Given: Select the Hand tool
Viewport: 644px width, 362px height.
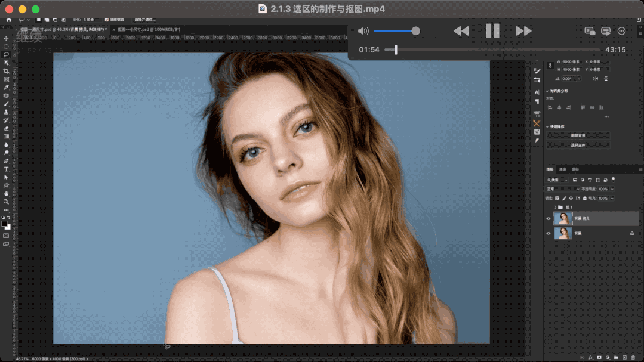Looking at the screenshot, I should [6, 194].
